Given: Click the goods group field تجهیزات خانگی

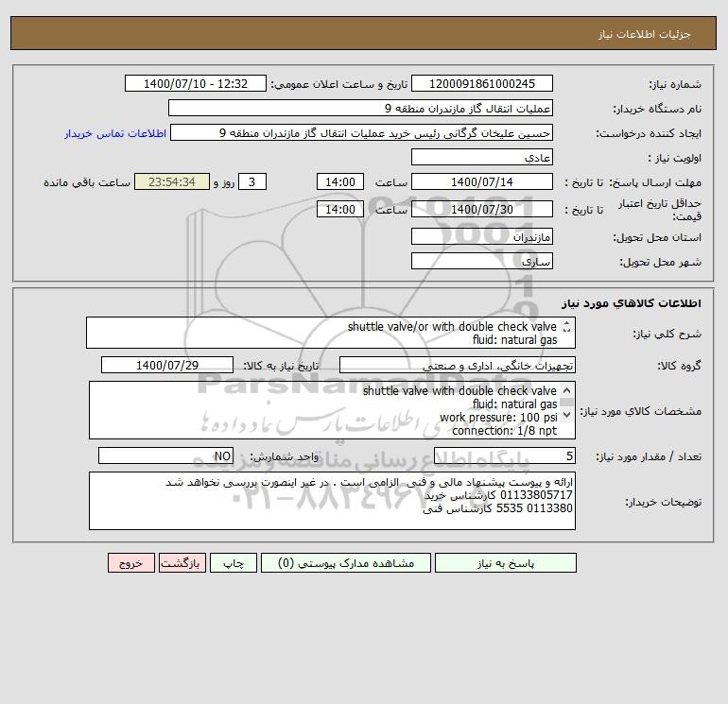Looking at the screenshot, I should point(458,365).
